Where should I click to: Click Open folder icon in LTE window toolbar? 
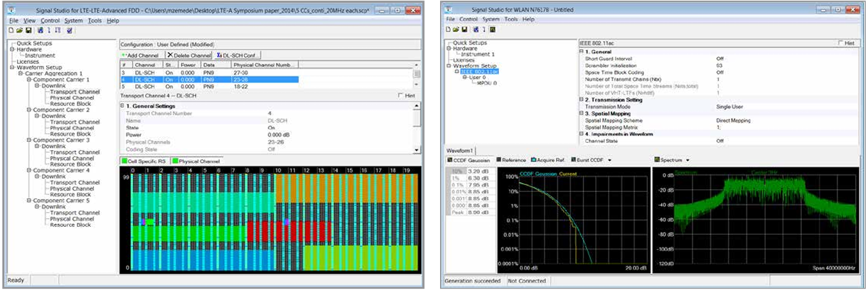[x=19, y=30]
